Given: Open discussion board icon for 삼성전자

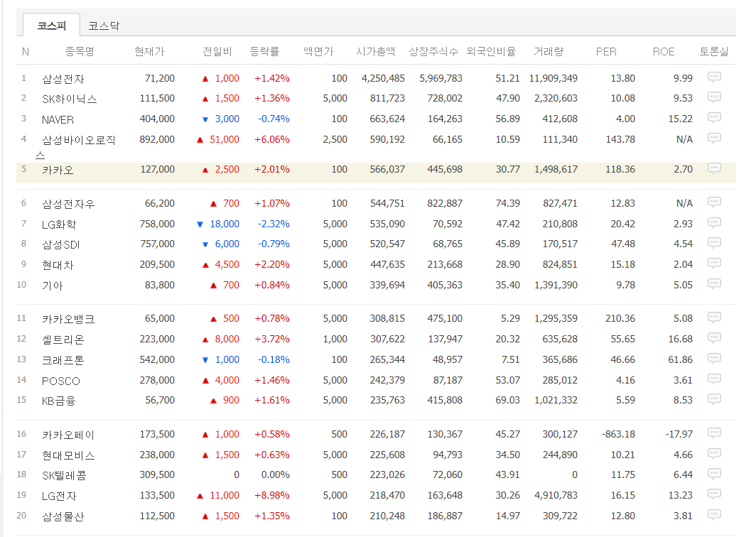Looking at the screenshot, I should point(714,77).
